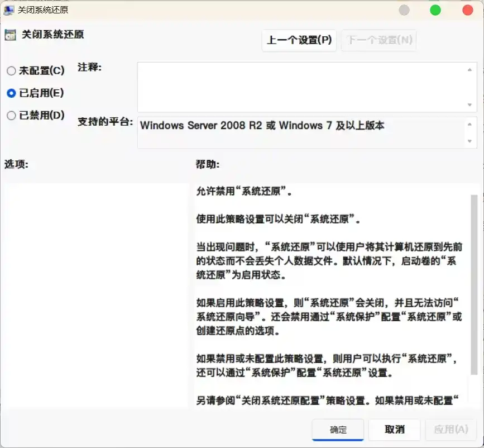The width and height of the screenshot is (484, 448).
Task: Minimize the window using the gray button
Action: (x=404, y=10)
